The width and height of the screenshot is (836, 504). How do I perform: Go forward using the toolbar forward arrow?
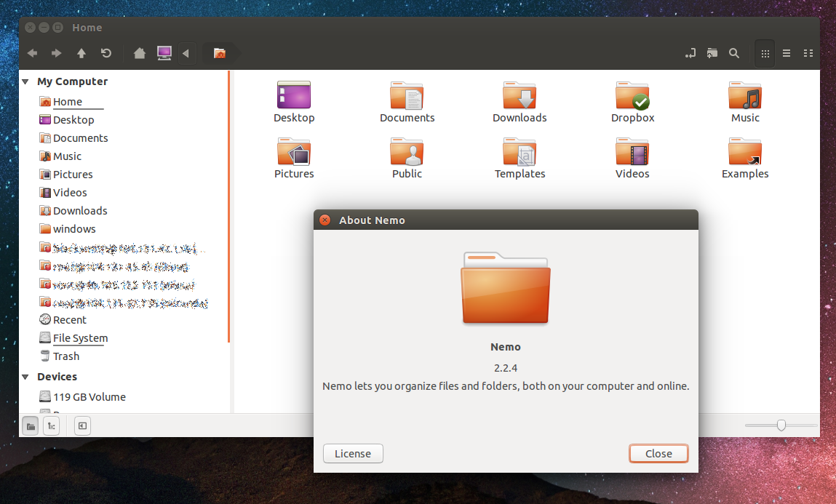point(56,53)
